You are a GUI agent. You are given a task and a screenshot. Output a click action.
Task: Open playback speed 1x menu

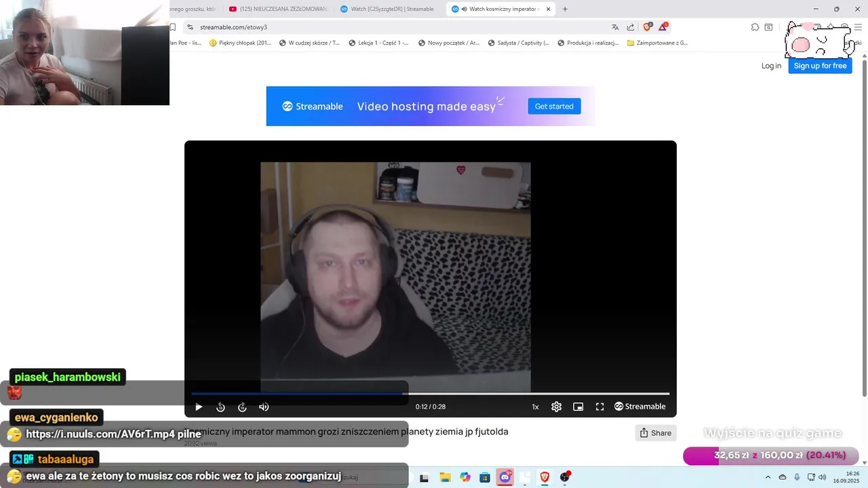tap(535, 407)
